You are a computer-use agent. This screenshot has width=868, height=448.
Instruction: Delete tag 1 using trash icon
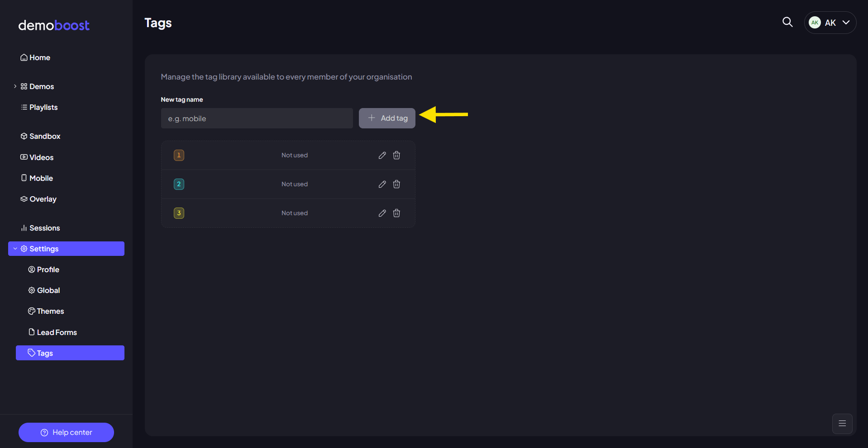[x=396, y=155]
